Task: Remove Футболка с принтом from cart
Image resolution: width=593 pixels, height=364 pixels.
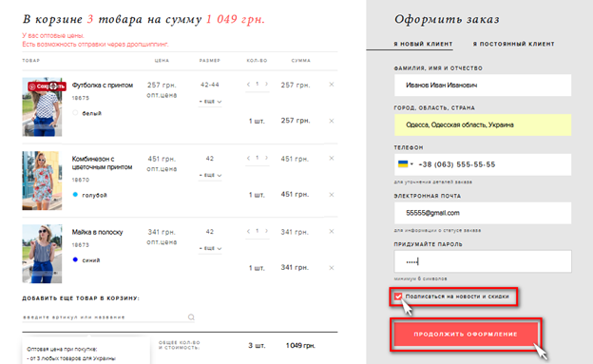Action: (332, 85)
